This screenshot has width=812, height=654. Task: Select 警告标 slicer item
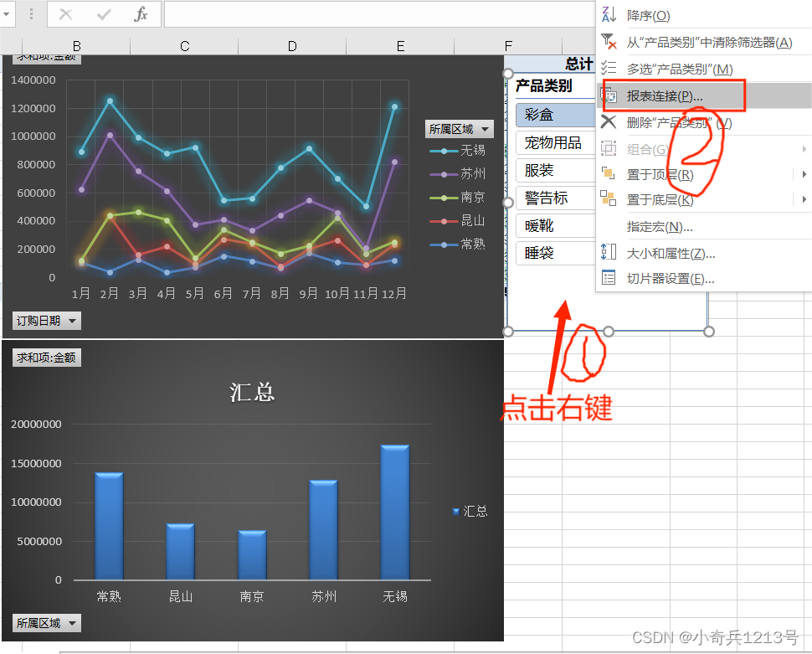pyautogui.click(x=556, y=198)
